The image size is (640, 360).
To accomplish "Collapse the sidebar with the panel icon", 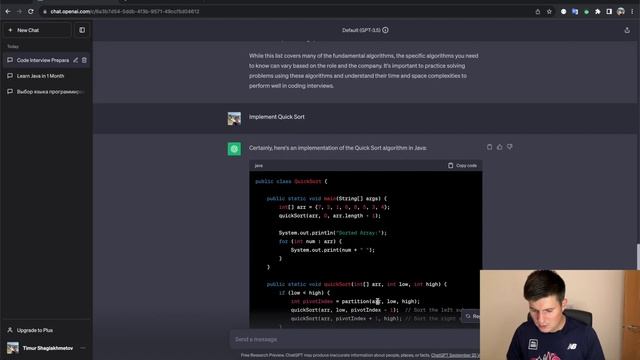I will pyautogui.click(x=82, y=30).
